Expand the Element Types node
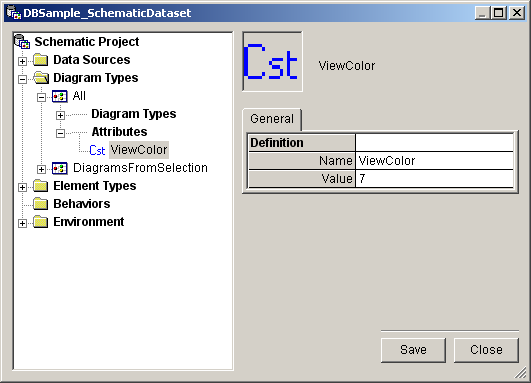 click(22, 187)
